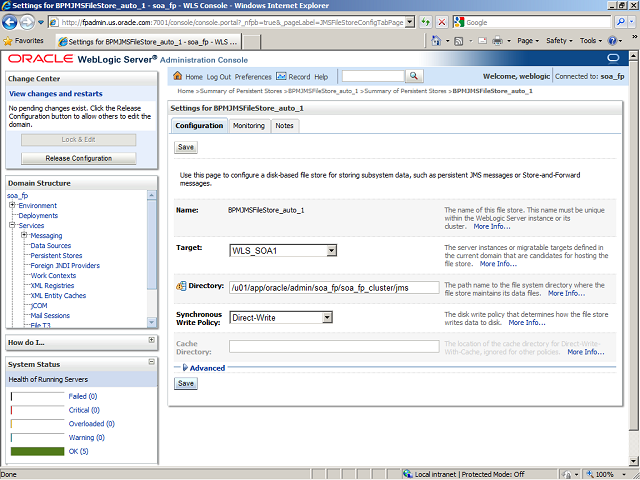
Task: Open the Notes tab
Action: 285,126
